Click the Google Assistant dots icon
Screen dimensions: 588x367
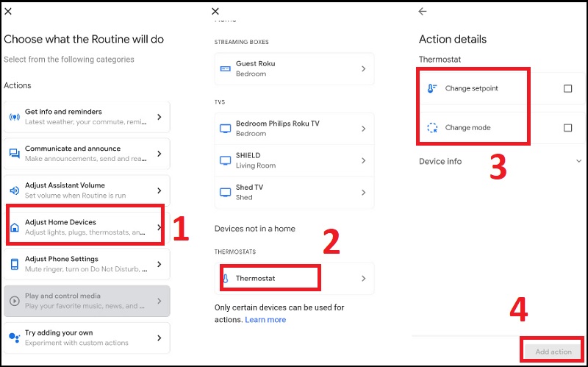[x=14, y=338]
